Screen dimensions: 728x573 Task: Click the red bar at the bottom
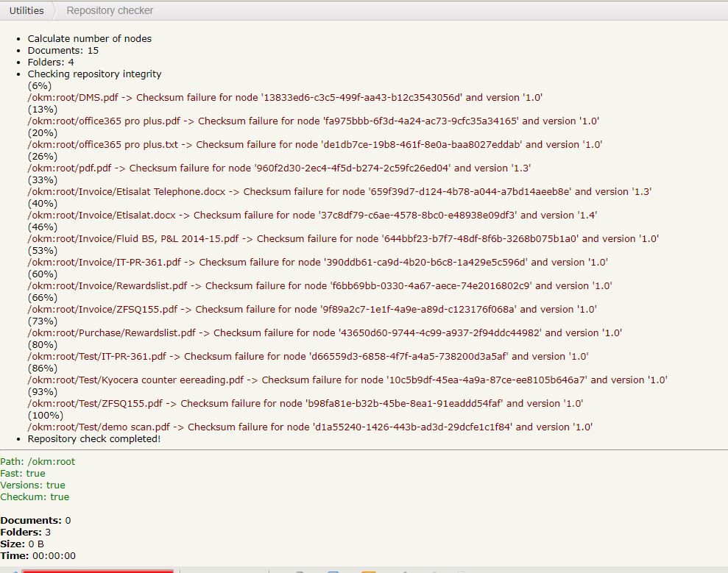pos(97,570)
